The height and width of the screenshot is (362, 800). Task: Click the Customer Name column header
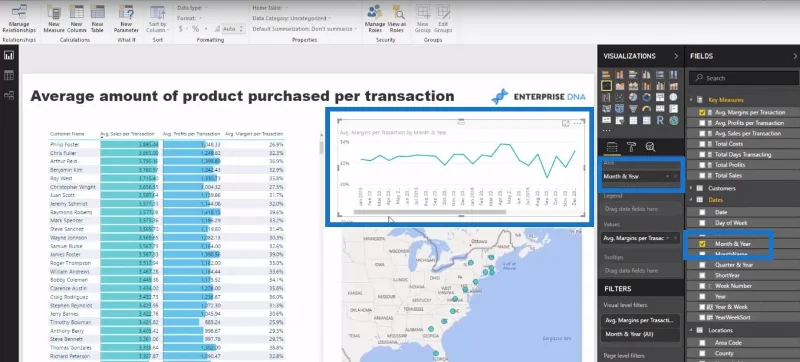click(x=67, y=134)
